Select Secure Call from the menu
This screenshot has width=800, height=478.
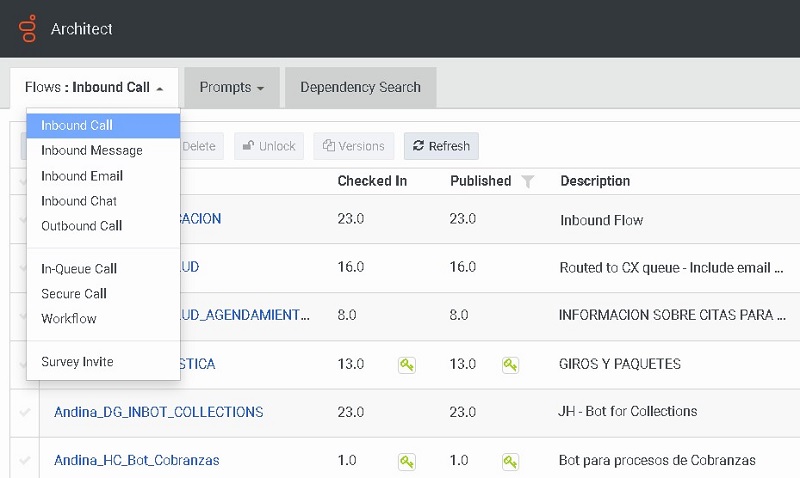pyautogui.click(x=103, y=294)
